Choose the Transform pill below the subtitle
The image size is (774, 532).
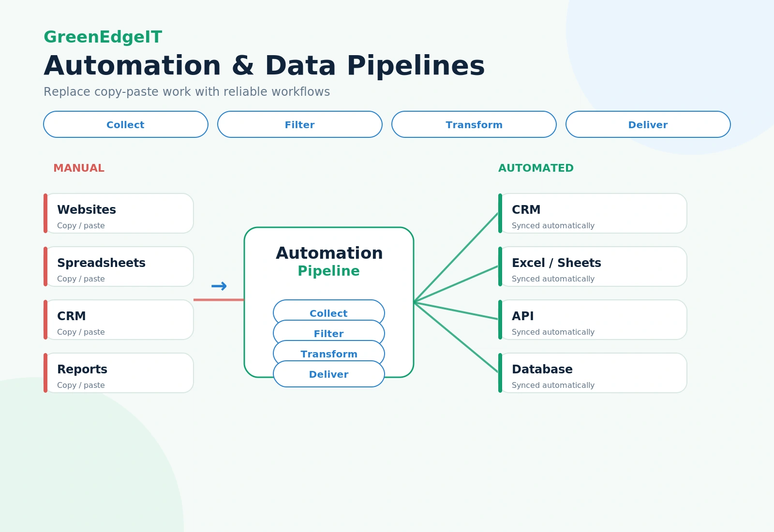[474, 124]
